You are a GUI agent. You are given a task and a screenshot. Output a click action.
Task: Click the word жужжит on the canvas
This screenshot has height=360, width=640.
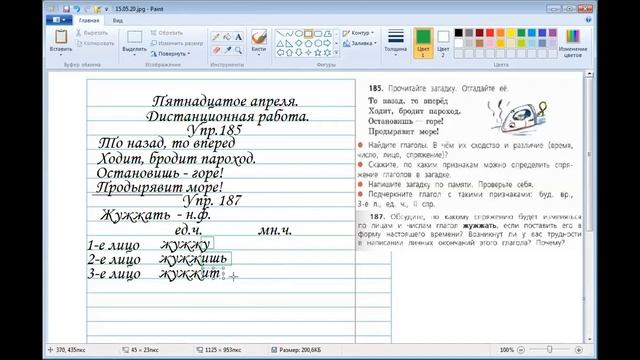(x=189, y=274)
